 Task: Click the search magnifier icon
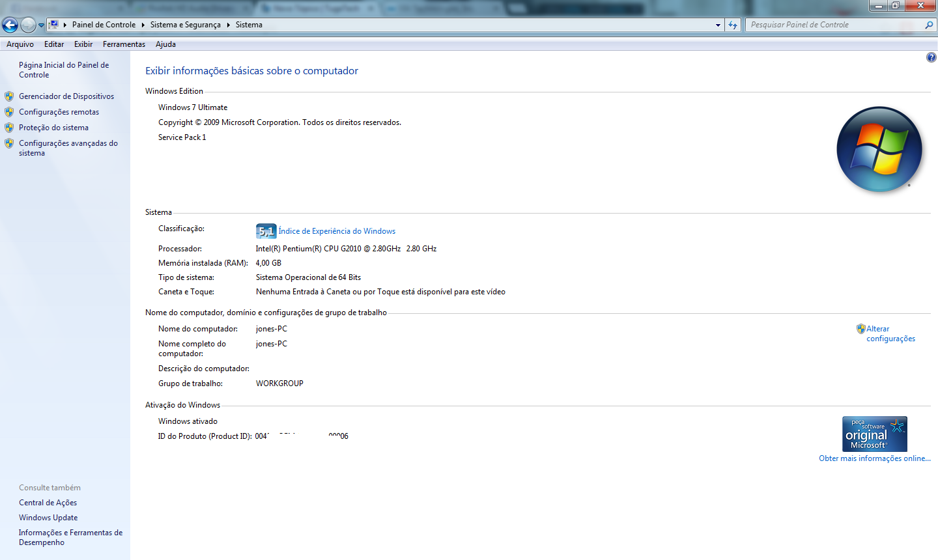tap(929, 25)
